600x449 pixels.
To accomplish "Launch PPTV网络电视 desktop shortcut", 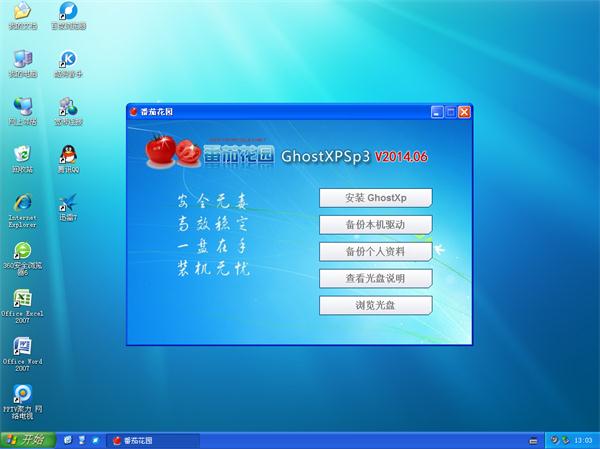I will (x=22, y=394).
